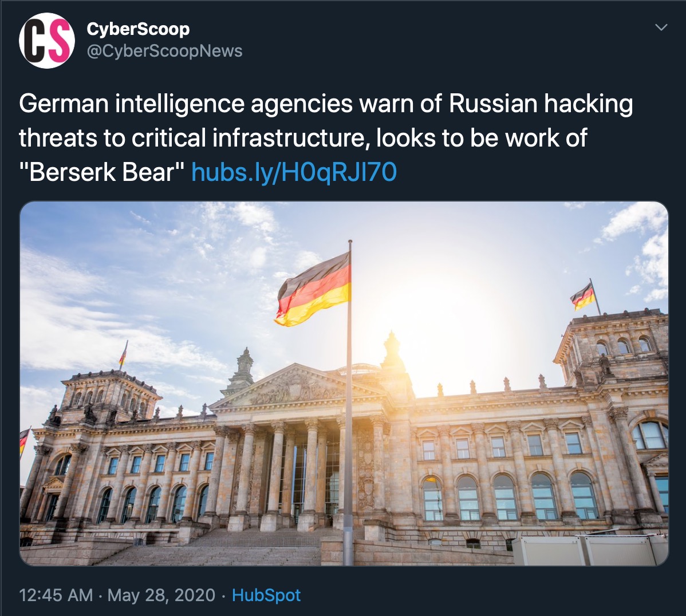This screenshot has width=686, height=616.
Task: Open the 12:45 AM tweet timestamp
Action: [56, 595]
